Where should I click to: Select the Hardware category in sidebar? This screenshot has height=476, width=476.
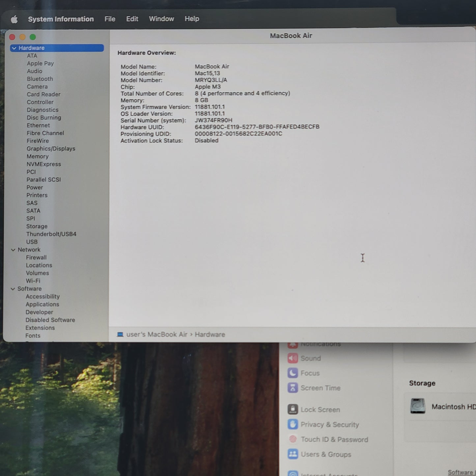point(57,48)
